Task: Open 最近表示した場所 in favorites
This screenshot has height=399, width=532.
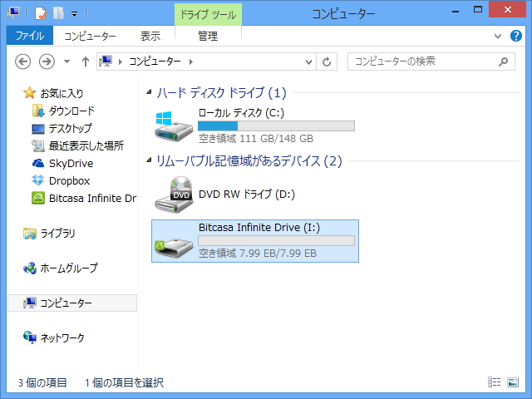Action: point(86,146)
